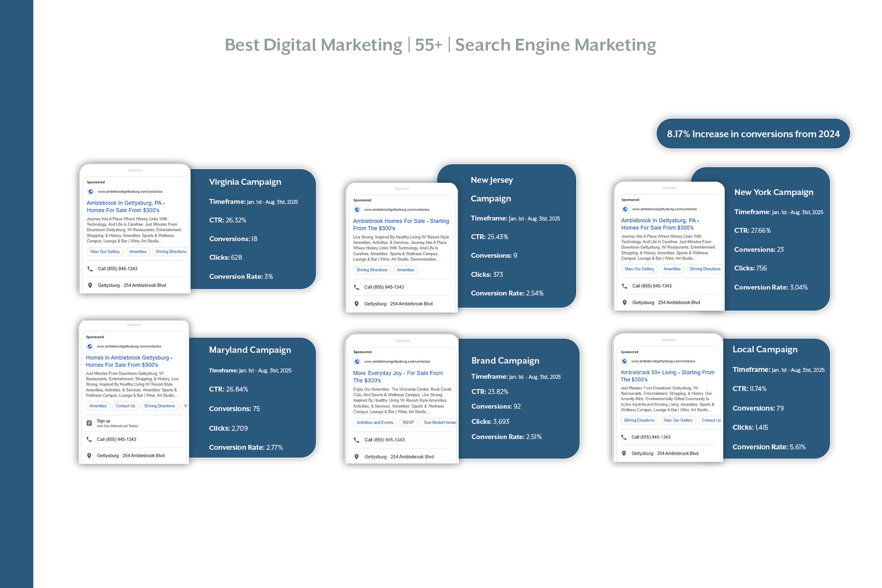Open the "Amblebrook 55+ Living" ad headline
The image size is (882, 588).
pyautogui.click(x=667, y=376)
